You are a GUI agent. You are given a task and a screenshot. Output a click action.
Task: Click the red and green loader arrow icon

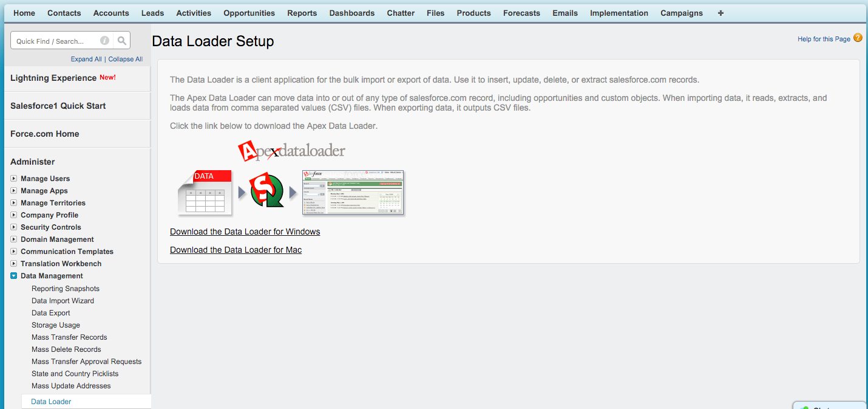[267, 191]
